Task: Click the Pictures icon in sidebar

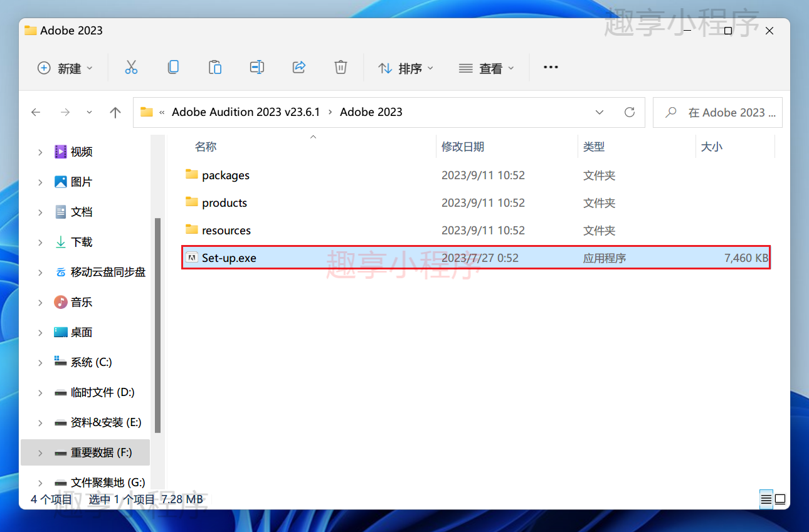Action: click(61, 182)
